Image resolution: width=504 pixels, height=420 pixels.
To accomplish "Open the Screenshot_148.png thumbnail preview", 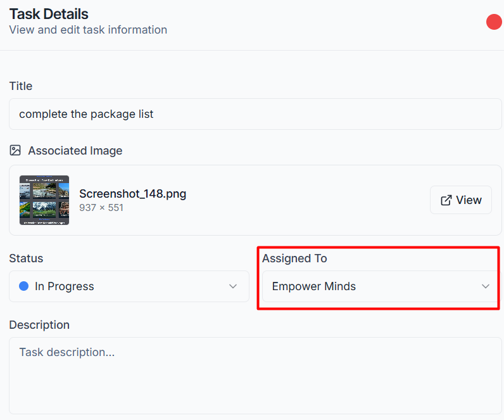I will point(44,200).
